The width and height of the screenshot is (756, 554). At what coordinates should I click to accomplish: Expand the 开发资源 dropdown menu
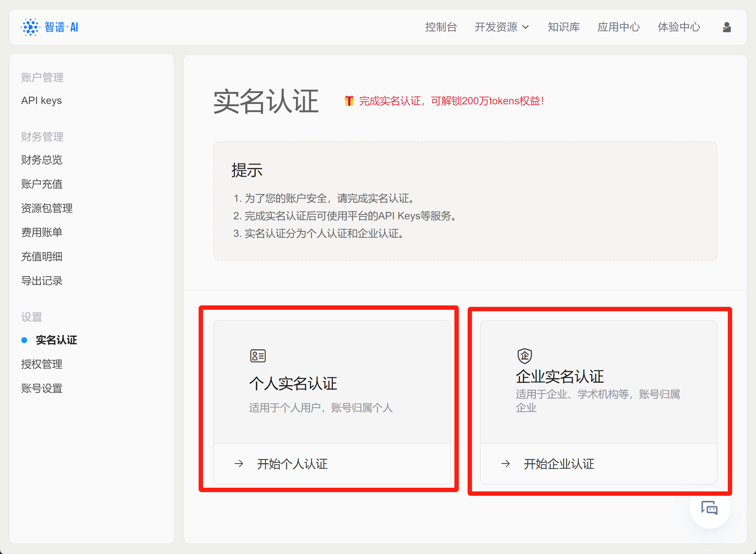coord(496,27)
